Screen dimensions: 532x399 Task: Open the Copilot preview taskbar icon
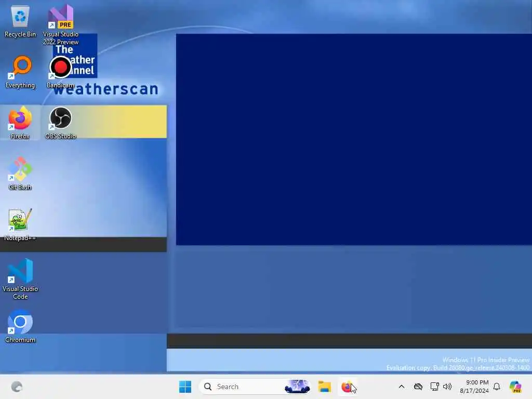tap(515, 387)
